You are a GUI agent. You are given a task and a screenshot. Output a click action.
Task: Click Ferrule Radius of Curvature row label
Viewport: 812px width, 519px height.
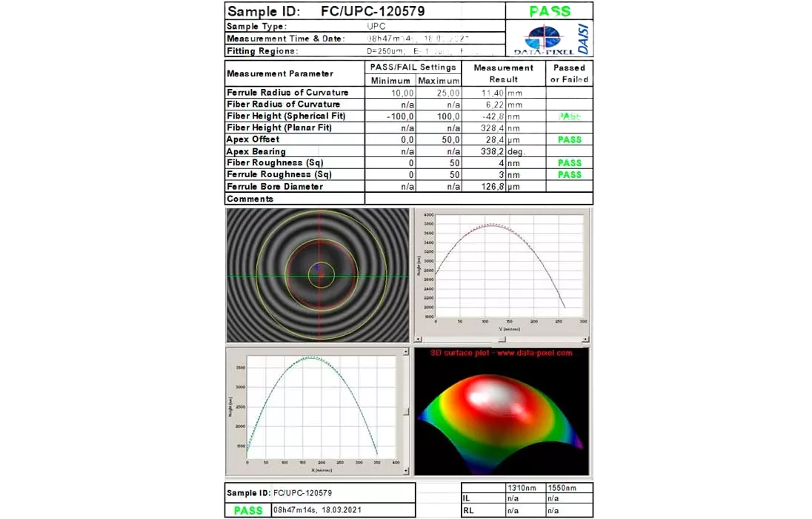287,93
